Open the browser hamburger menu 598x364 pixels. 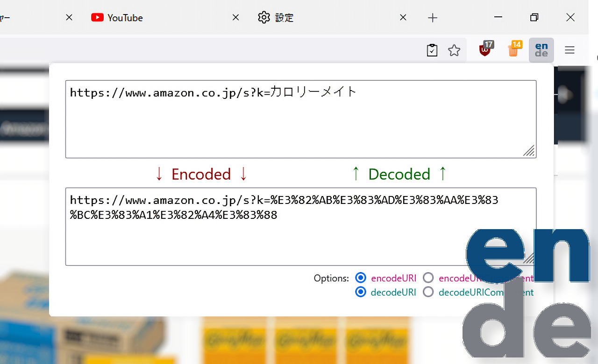[x=570, y=50]
